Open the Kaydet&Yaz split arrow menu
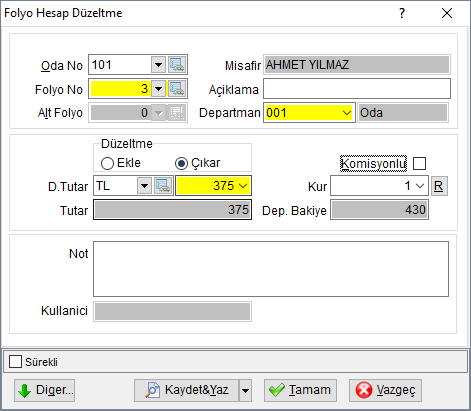The image size is (471, 411). coord(245,390)
